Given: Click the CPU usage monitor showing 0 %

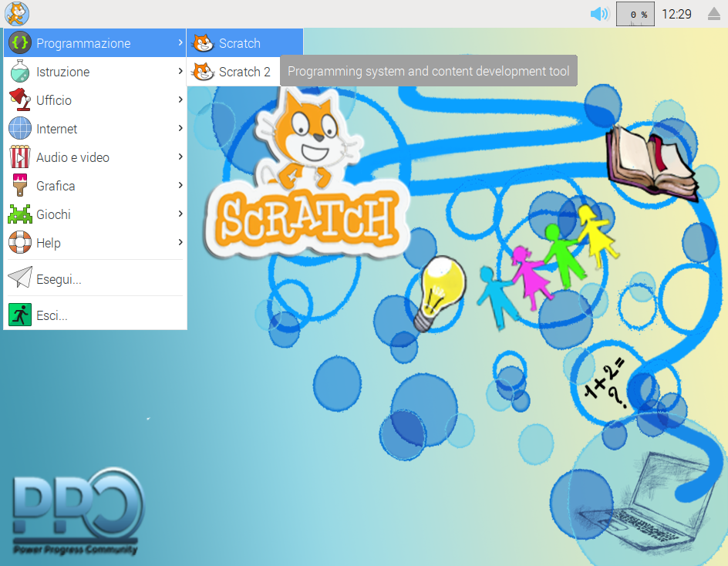Looking at the screenshot, I should coord(635,14).
